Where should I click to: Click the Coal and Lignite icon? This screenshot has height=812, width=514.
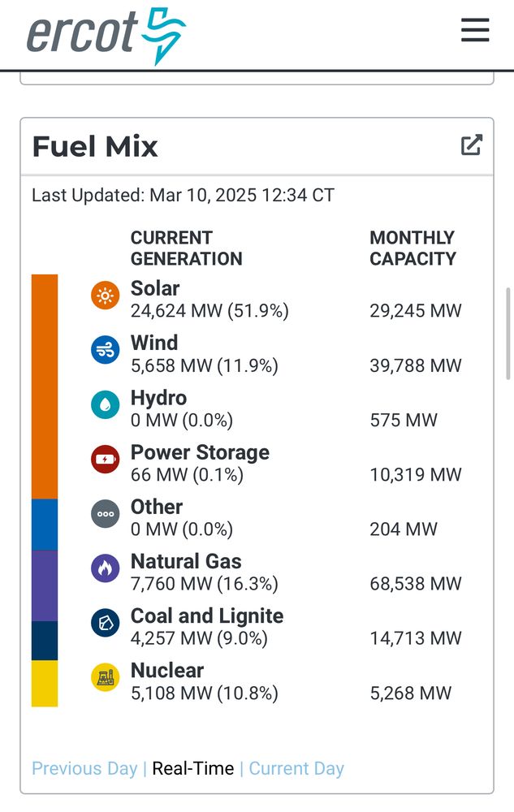coord(106,622)
